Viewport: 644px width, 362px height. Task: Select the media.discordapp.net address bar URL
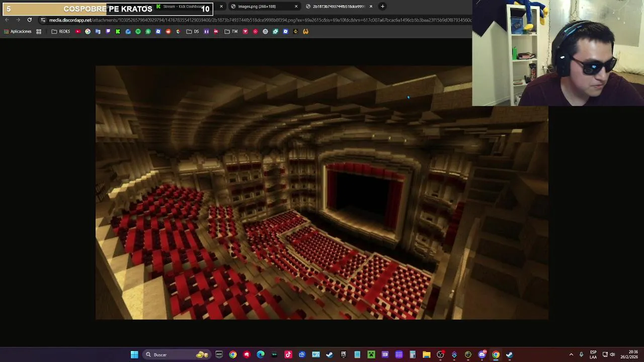260,20
